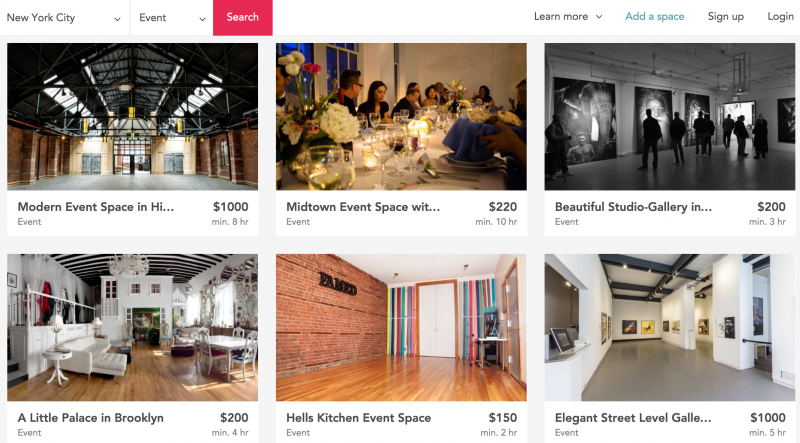Select the Hells Kitchen Event Space title
This screenshot has width=800, height=443.
(x=359, y=417)
